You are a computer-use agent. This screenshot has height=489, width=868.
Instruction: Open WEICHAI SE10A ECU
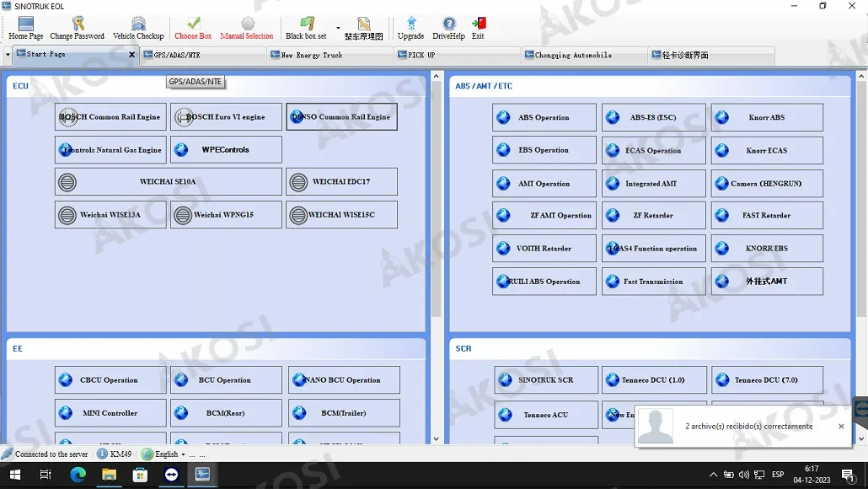(x=169, y=181)
